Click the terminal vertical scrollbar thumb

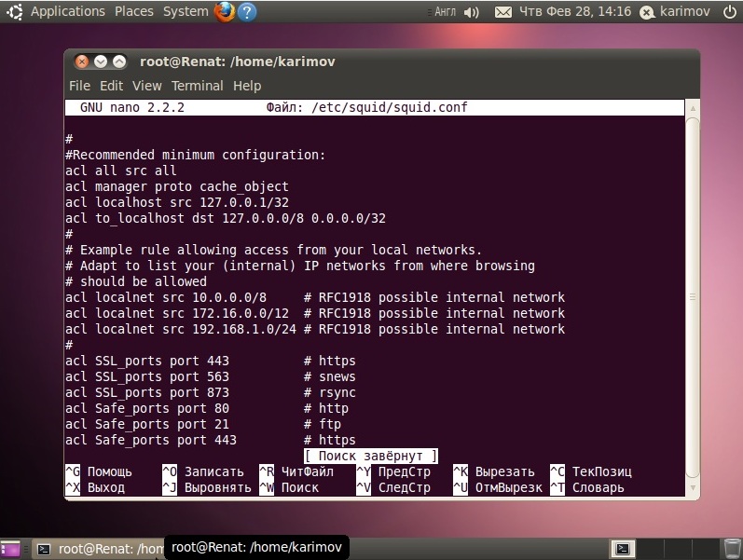(x=693, y=297)
